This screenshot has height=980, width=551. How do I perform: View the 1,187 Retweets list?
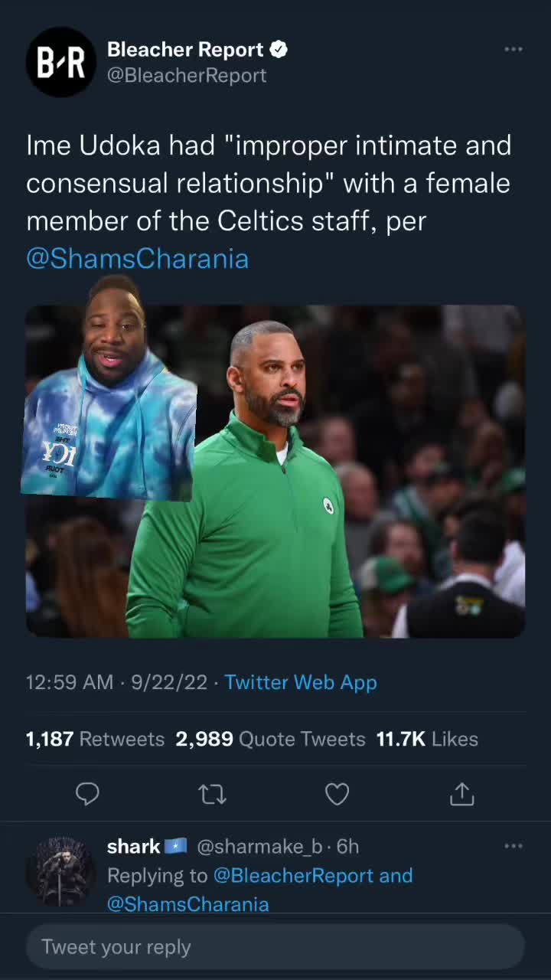(x=95, y=739)
